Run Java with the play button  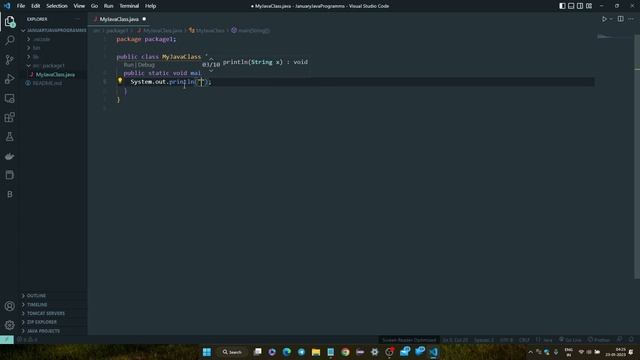click(604, 19)
